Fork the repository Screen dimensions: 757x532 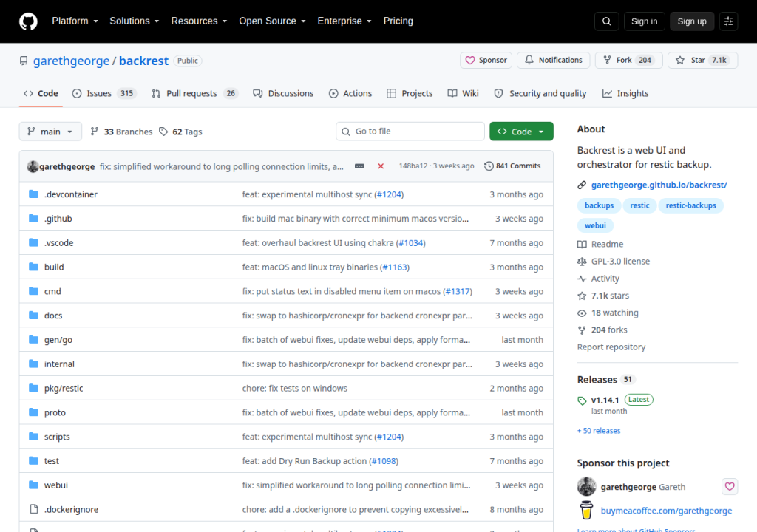[628, 61]
